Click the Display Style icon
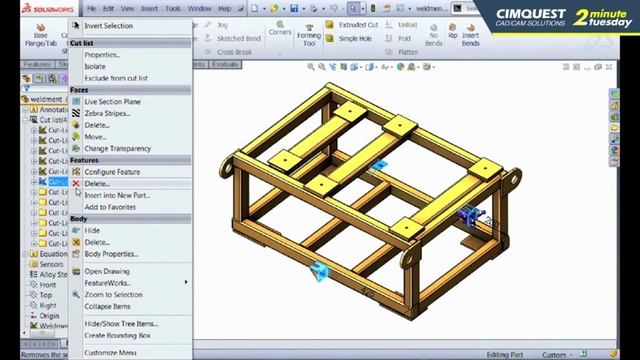This screenshot has height=360, width=640. [369, 67]
